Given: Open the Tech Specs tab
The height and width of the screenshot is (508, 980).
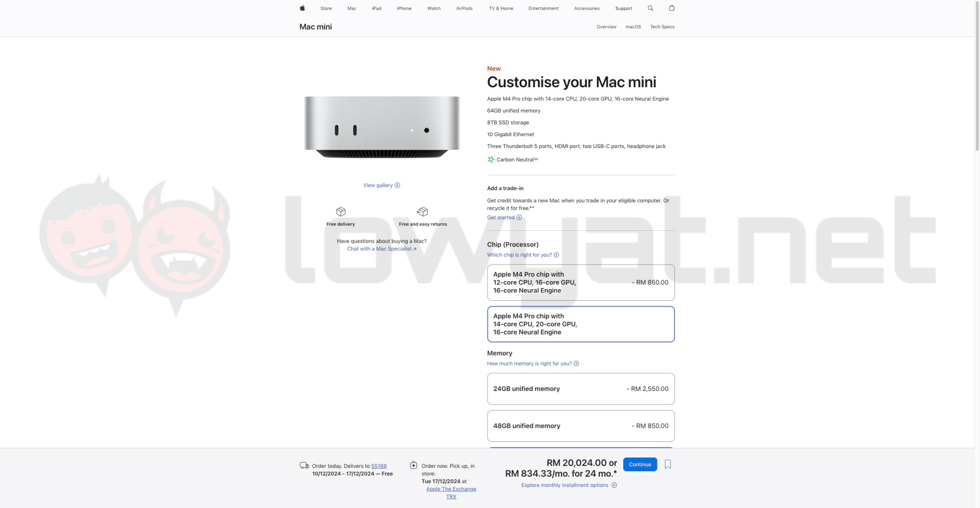Looking at the screenshot, I should pyautogui.click(x=662, y=27).
